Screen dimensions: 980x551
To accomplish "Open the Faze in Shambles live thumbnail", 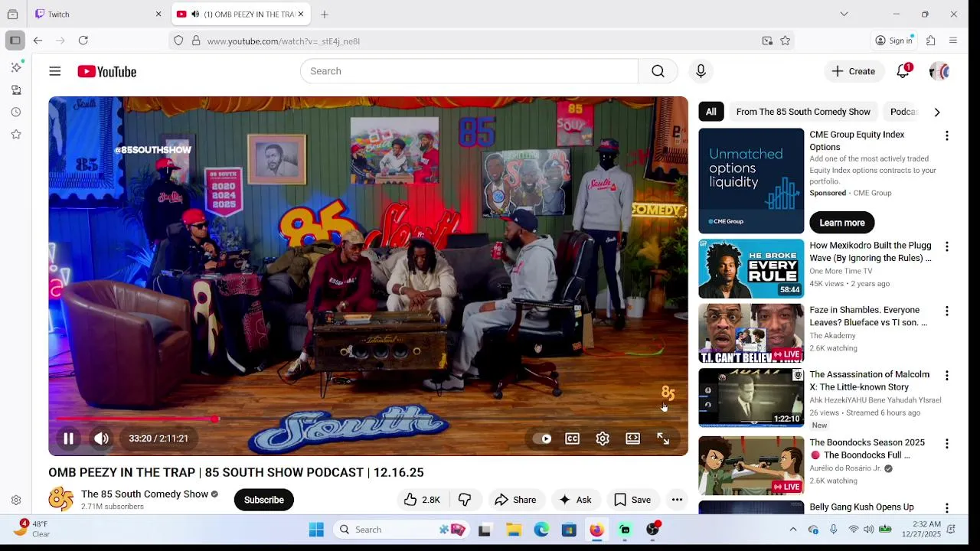I will tap(751, 333).
